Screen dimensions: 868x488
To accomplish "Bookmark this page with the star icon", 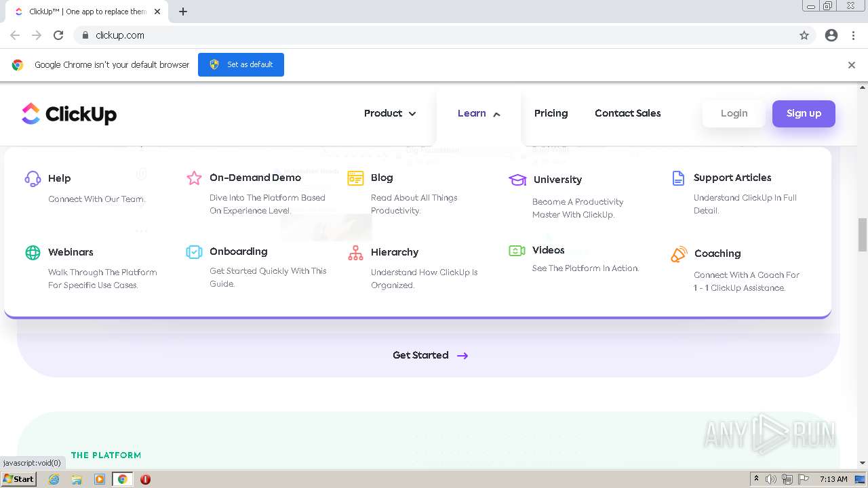I will (x=804, y=35).
